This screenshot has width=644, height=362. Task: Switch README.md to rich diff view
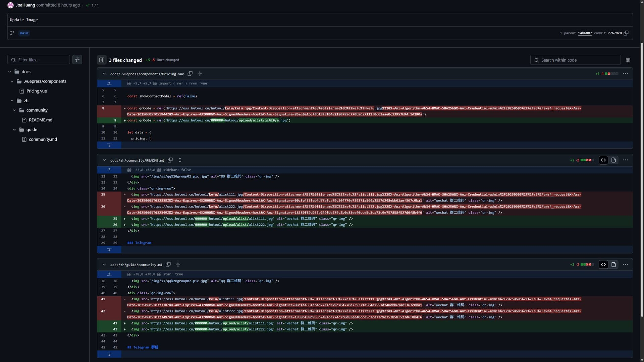pyautogui.click(x=613, y=160)
